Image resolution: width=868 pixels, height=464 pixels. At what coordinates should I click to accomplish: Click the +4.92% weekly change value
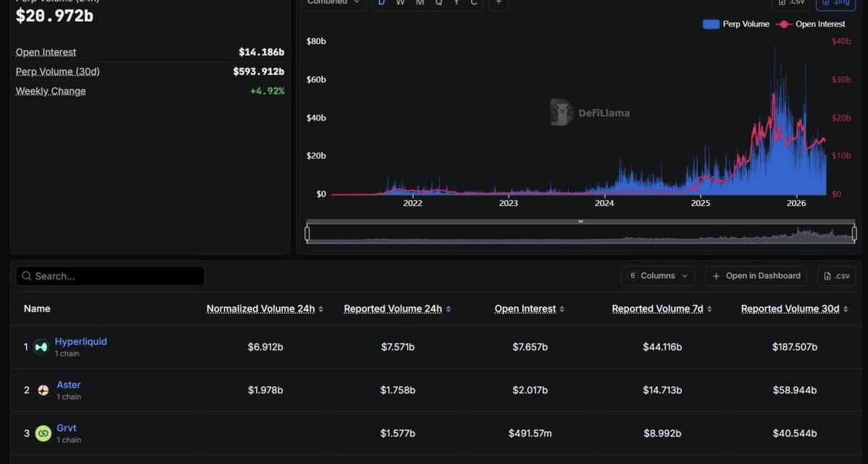tap(267, 91)
